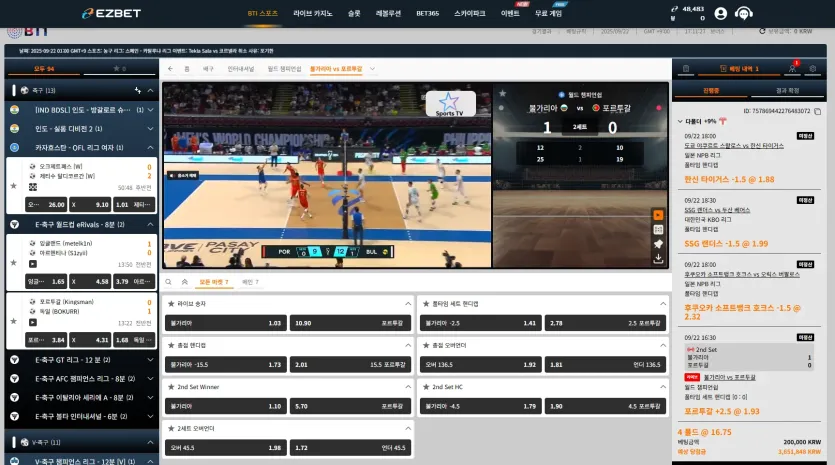Open the Events menu item with NEW badge
This screenshot has width=835, height=465.
[510, 13]
